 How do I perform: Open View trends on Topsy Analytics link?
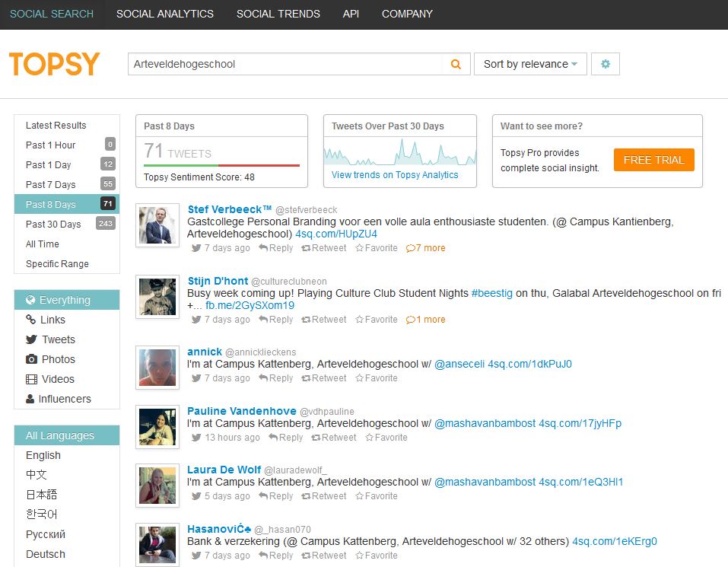[x=395, y=174]
